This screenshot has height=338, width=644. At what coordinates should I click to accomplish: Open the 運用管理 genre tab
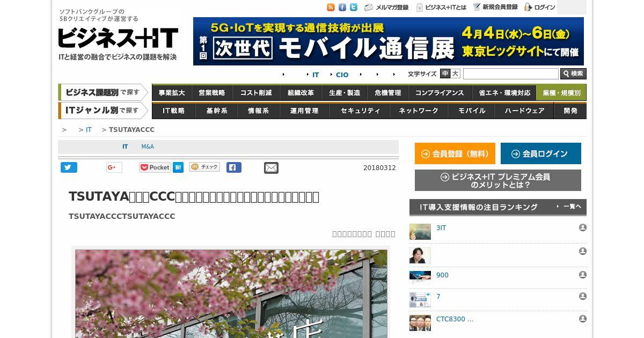304,111
